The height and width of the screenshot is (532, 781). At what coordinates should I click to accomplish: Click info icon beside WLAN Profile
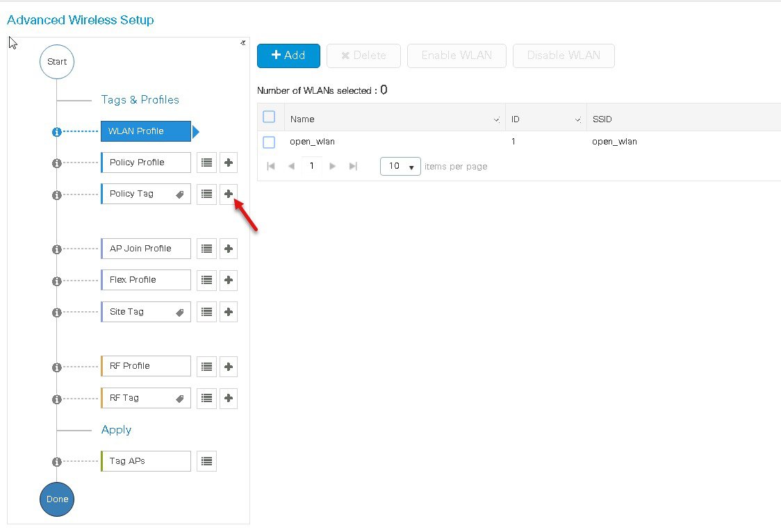tap(57, 132)
